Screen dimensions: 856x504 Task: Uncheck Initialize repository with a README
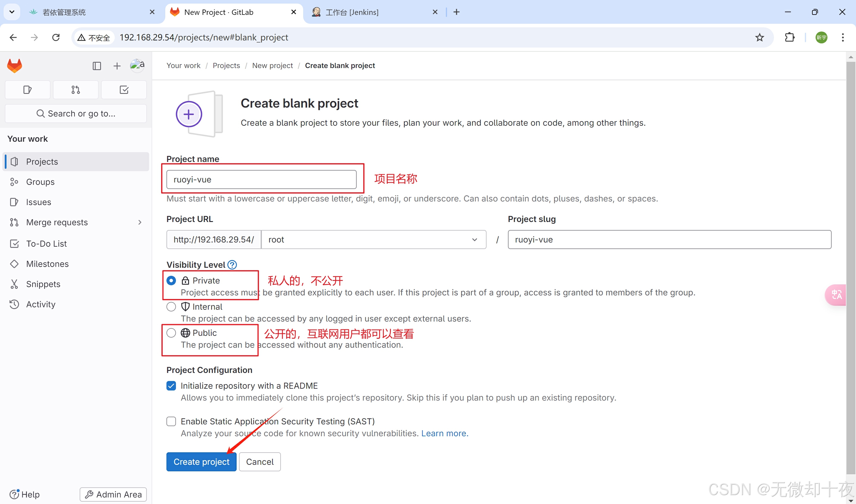(x=171, y=385)
